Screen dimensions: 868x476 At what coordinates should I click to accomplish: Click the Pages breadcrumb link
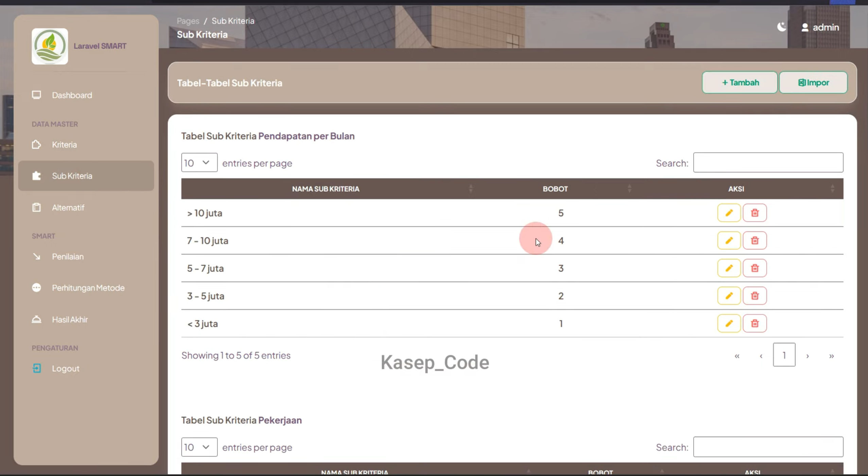(x=188, y=21)
